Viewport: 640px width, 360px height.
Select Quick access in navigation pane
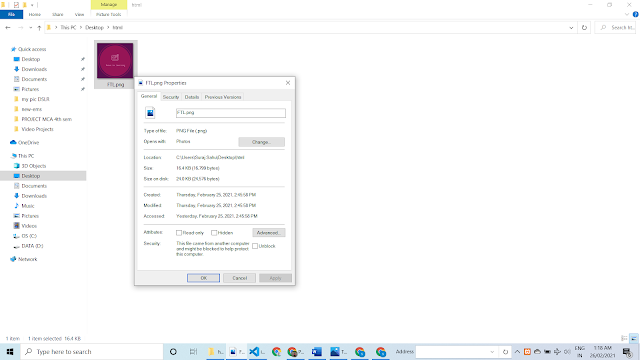pyautogui.click(x=32, y=49)
